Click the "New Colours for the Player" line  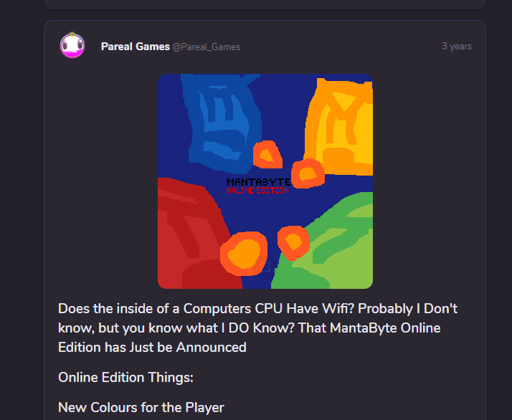coord(141,408)
